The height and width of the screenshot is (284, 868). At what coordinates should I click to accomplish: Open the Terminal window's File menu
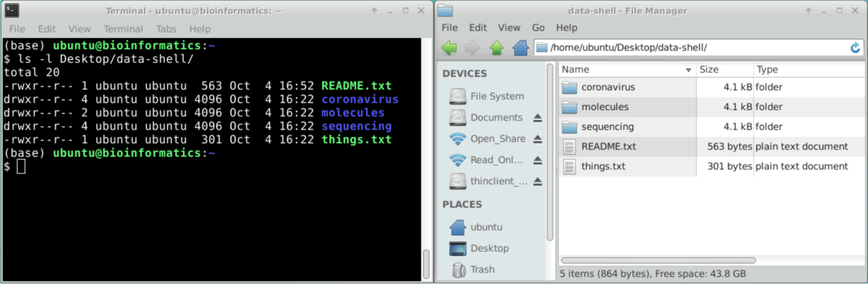coord(17,29)
